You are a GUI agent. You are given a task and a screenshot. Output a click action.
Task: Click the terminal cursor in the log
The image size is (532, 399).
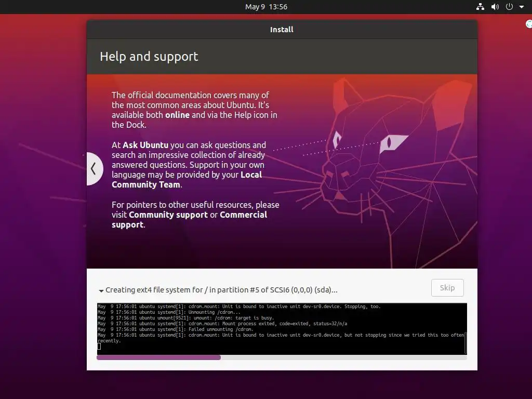(x=99, y=347)
